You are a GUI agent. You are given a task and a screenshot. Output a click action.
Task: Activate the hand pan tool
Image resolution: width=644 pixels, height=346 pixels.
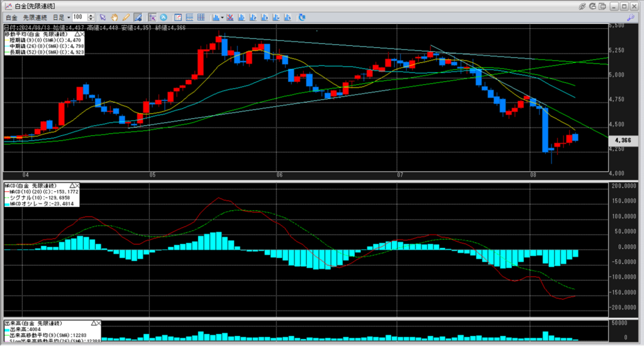pyautogui.click(x=114, y=17)
